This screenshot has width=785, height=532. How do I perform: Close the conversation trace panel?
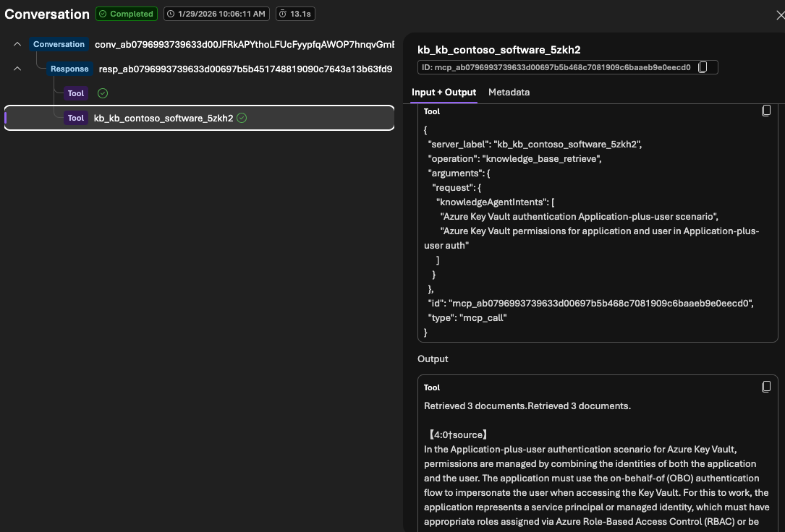tap(779, 14)
